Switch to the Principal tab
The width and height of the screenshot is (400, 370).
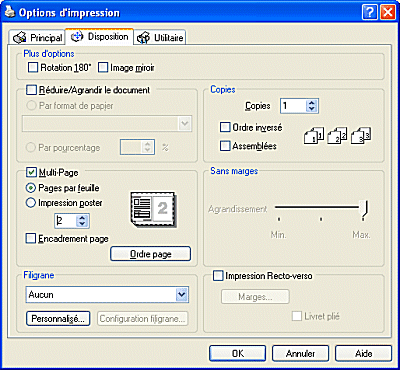[38, 38]
